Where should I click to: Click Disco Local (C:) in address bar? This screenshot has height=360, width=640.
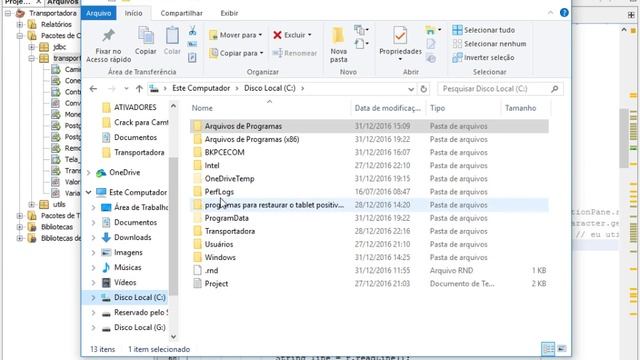click(x=269, y=88)
